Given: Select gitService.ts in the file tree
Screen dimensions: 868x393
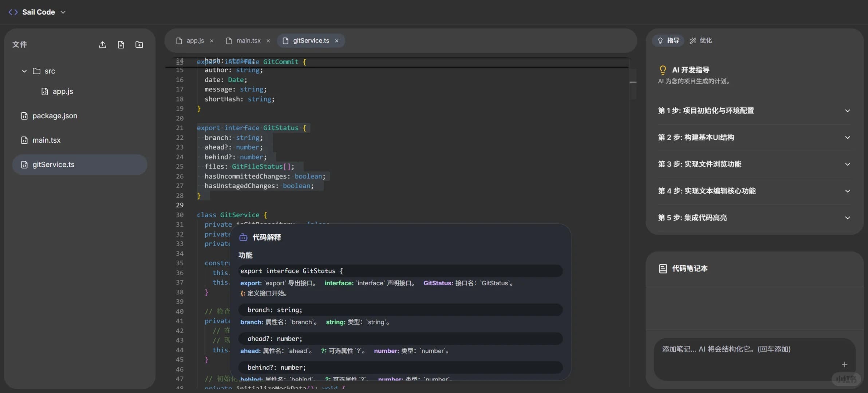Looking at the screenshot, I should tap(80, 164).
